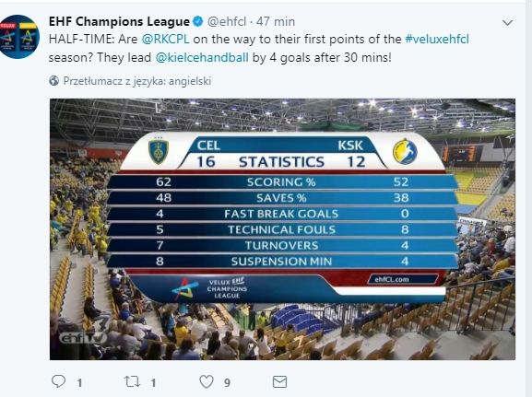Follow the #veluxehfcl hashtag link

(x=437, y=39)
